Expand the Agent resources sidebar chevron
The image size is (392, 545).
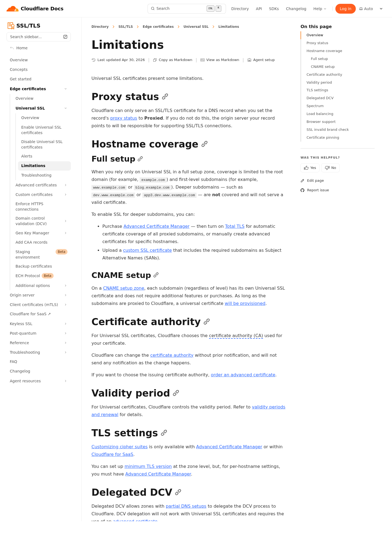(66, 381)
